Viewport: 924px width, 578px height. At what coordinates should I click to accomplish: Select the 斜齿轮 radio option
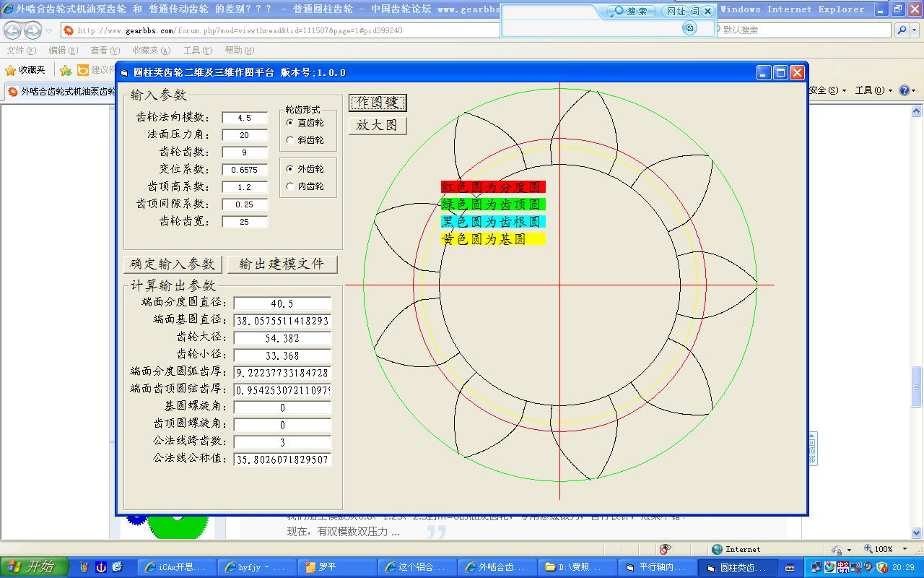305,140
